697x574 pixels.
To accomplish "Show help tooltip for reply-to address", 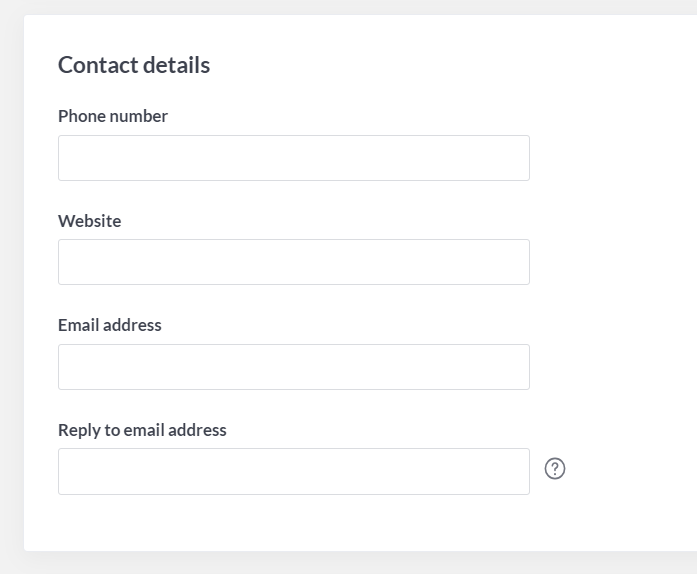I will [555, 469].
